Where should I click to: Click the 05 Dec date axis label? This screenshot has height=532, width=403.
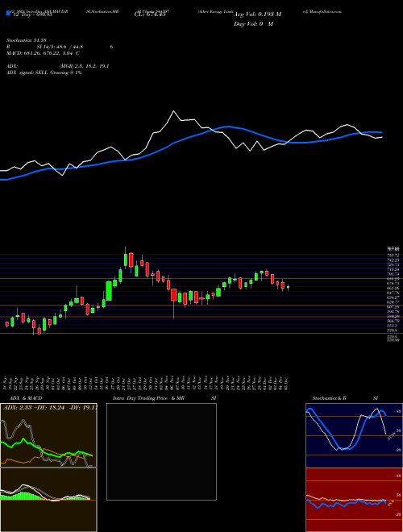point(287,382)
